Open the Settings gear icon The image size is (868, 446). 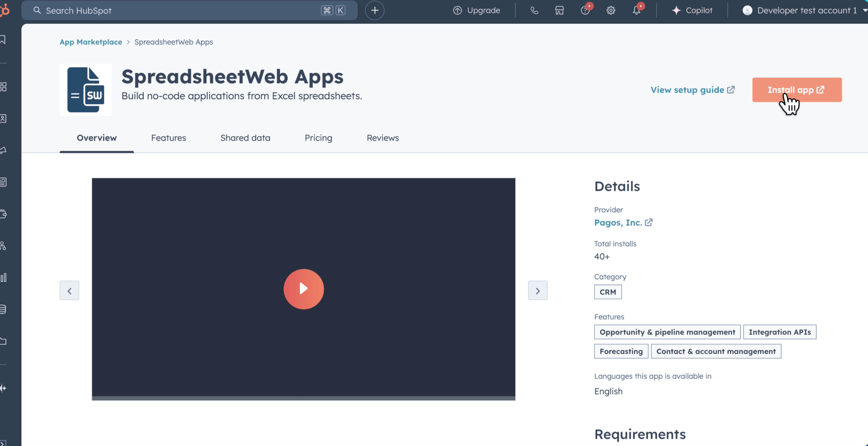611,11
